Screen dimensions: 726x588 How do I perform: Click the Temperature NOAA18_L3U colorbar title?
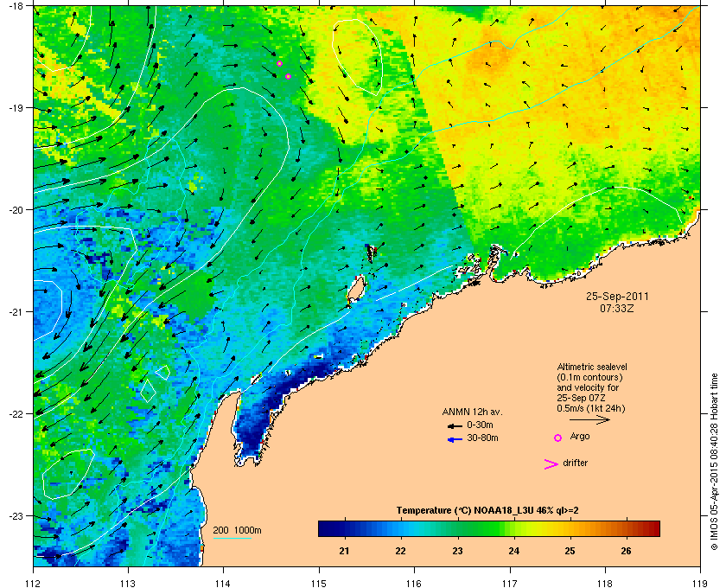tap(487, 510)
